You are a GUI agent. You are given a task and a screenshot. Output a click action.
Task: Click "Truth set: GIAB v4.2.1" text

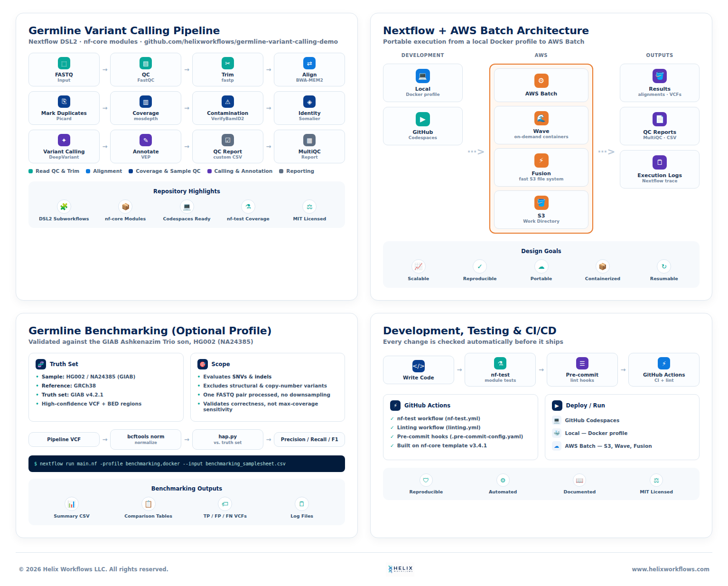tap(73, 395)
